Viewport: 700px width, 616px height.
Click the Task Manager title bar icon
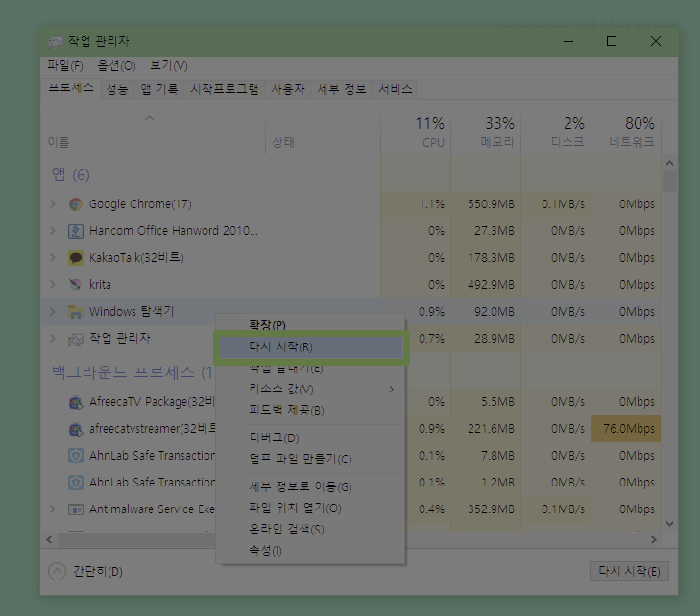tap(56, 41)
